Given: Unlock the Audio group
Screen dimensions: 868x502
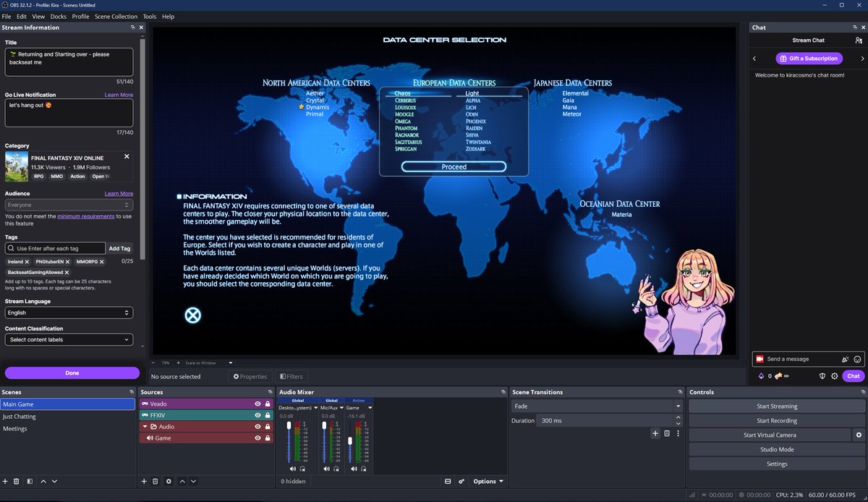Looking at the screenshot, I should pos(268,427).
